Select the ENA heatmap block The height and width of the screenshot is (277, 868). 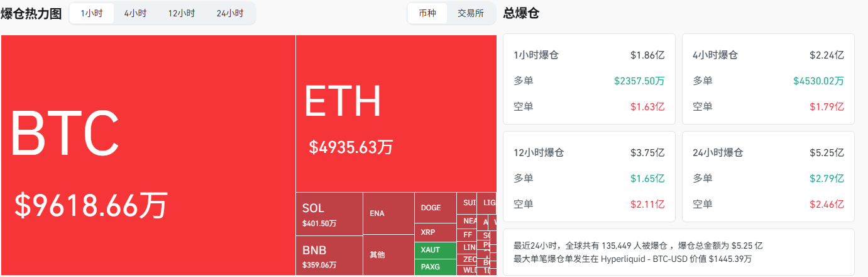pyautogui.click(x=388, y=213)
